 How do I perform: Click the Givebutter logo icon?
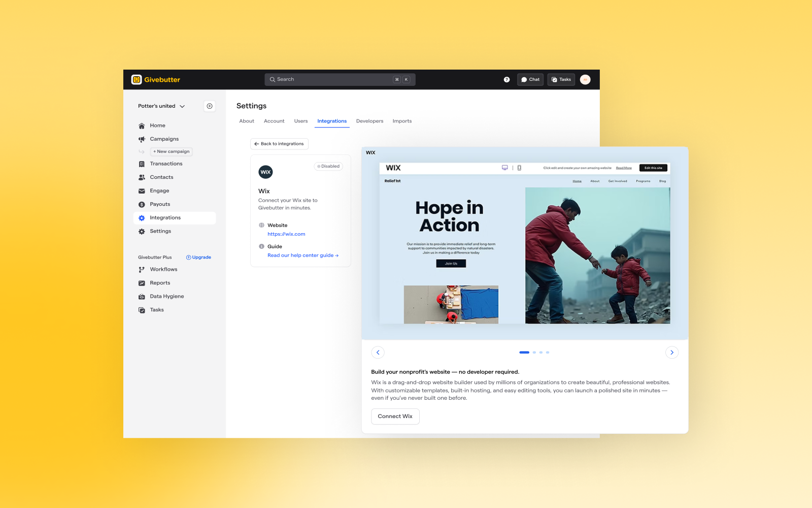(137, 79)
